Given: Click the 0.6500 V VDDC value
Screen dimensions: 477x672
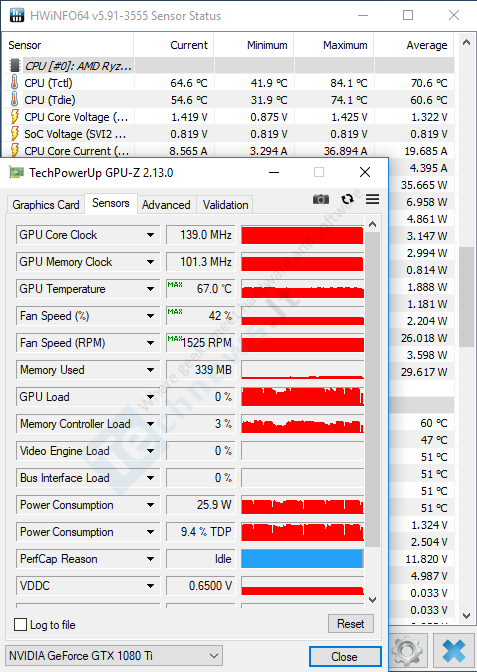Looking at the screenshot, I should pos(201,586).
